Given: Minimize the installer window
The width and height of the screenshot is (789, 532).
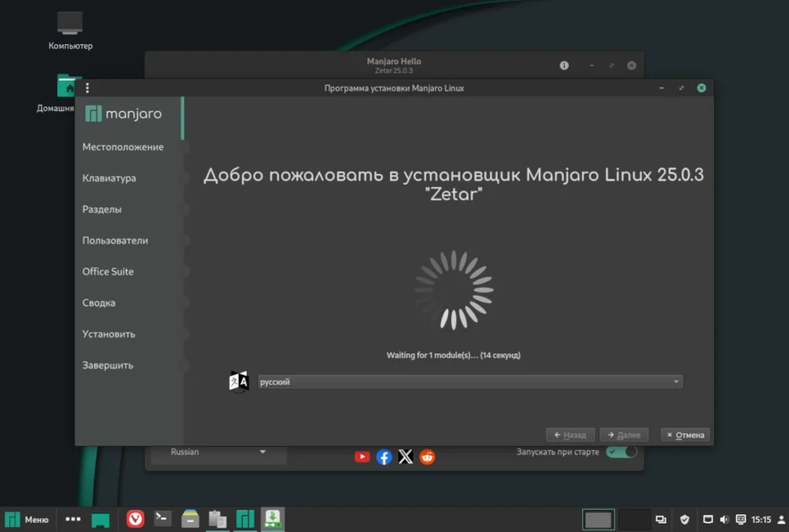Looking at the screenshot, I should pos(662,88).
